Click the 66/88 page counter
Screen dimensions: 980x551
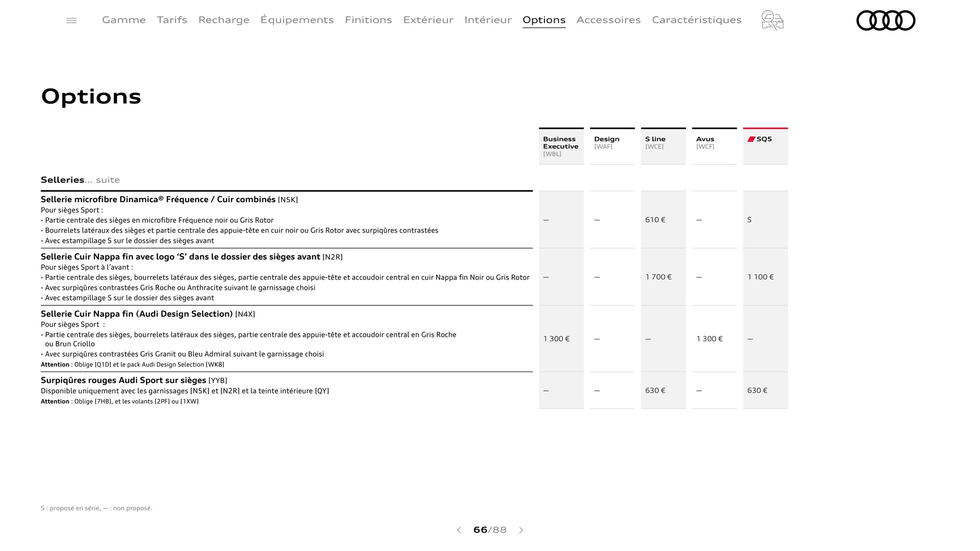tap(490, 530)
